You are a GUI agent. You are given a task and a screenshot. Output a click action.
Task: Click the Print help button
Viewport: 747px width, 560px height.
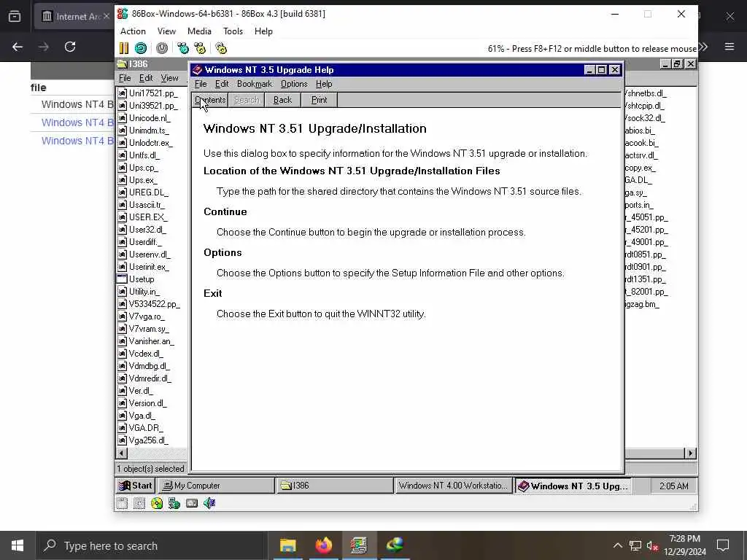pyautogui.click(x=320, y=100)
